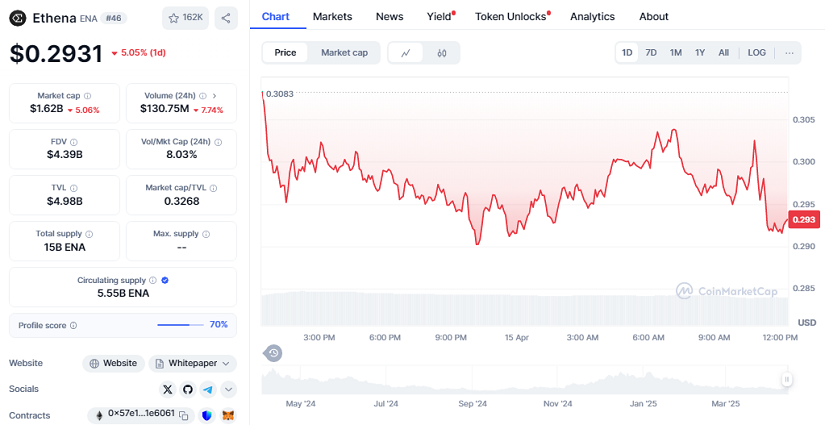Open the Token Unlocks tab
Screen dimensions: 825x425
512,16
